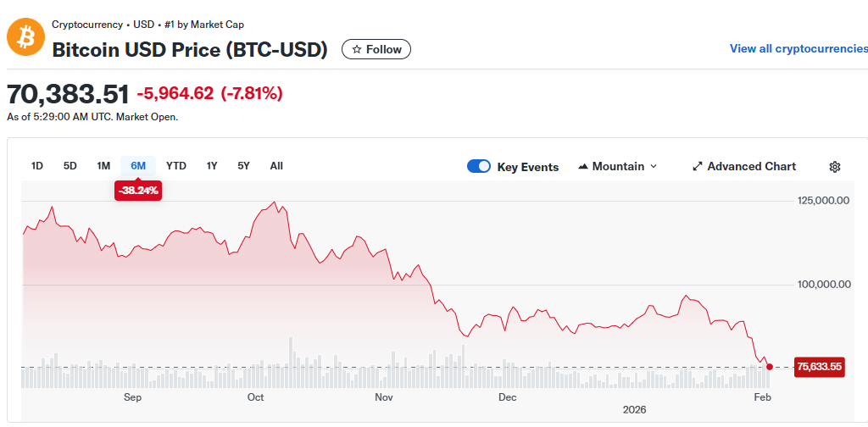Select the 5D time range

coord(70,166)
